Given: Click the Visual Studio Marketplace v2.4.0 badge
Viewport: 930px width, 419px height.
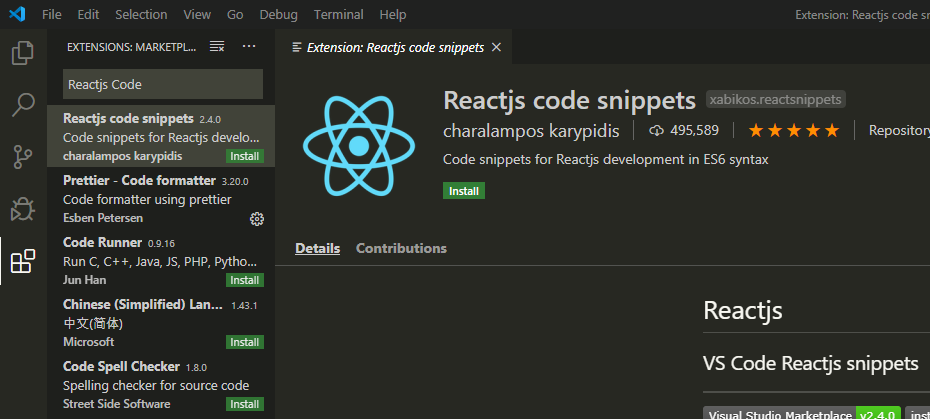Looking at the screenshot, I should tap(802, 414).
